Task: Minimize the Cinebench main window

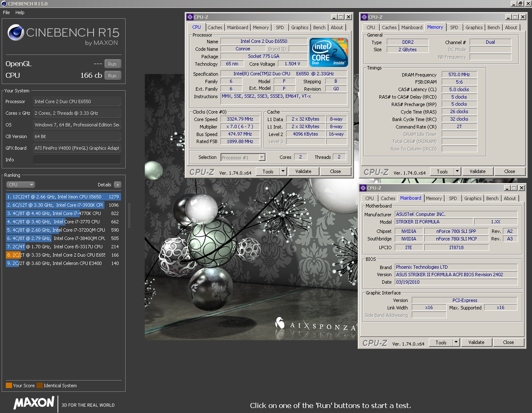Action: [514, 4]
